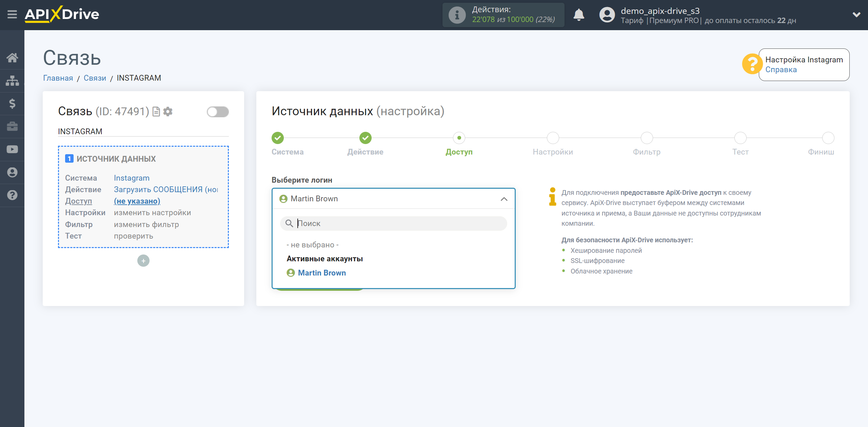
Task: Click the add block plus button
Action: tap(143, 261)
